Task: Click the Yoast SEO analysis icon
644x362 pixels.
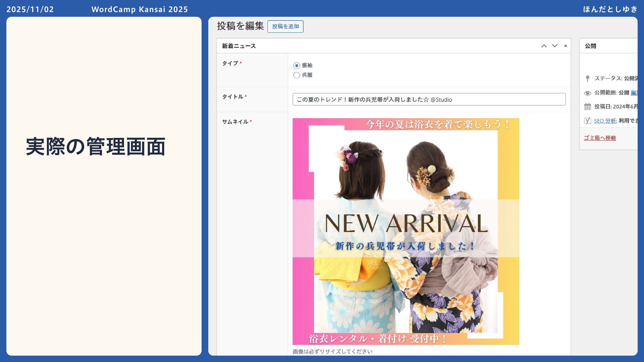Action: point(587,121)
